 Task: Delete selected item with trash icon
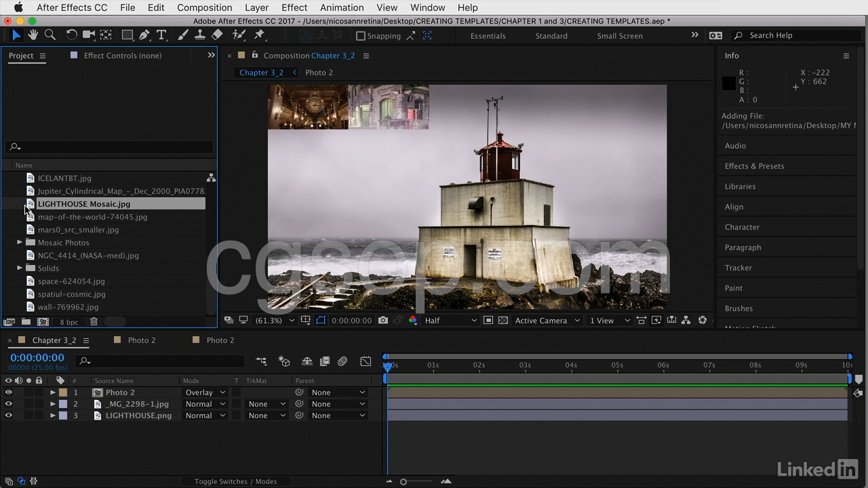click(94, 322)
